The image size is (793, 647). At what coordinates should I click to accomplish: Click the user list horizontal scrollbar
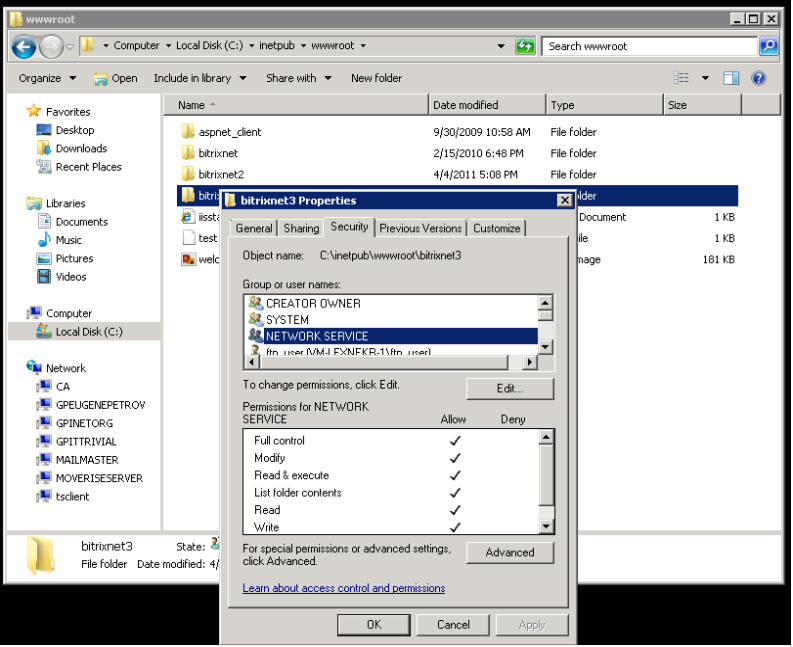tap(390, 362)
